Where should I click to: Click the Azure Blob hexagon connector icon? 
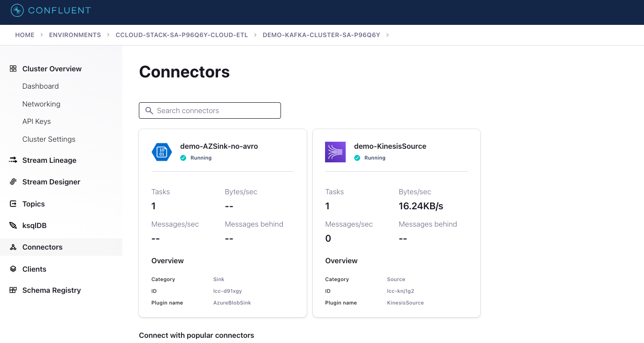(x=162, y=152)
